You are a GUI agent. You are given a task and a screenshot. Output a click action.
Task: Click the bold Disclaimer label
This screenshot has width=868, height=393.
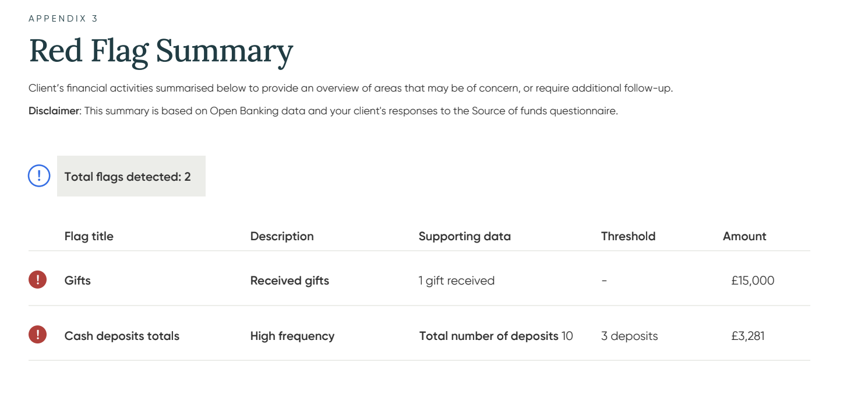[54, 111]
